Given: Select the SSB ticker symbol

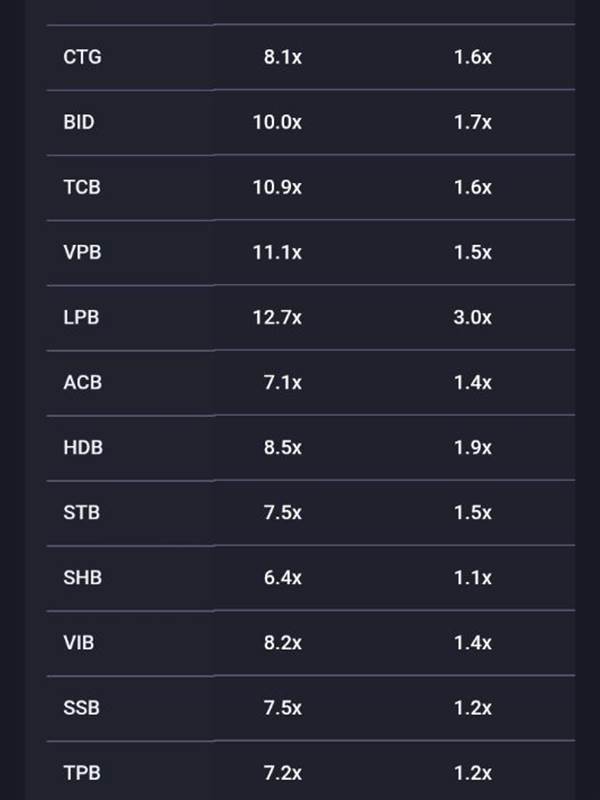Looking at the screenshot, I should [81, 707].
